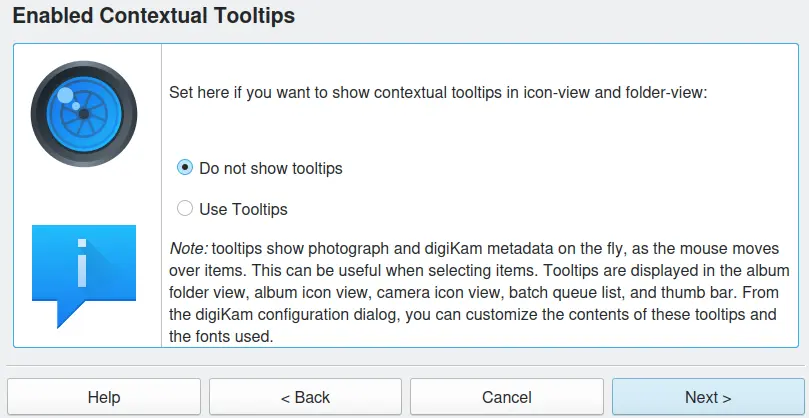The height and width of the screenshot is (418, 809).
Task: Click the ">" arrow in the Next button
Action: click(x=727, y=397)
